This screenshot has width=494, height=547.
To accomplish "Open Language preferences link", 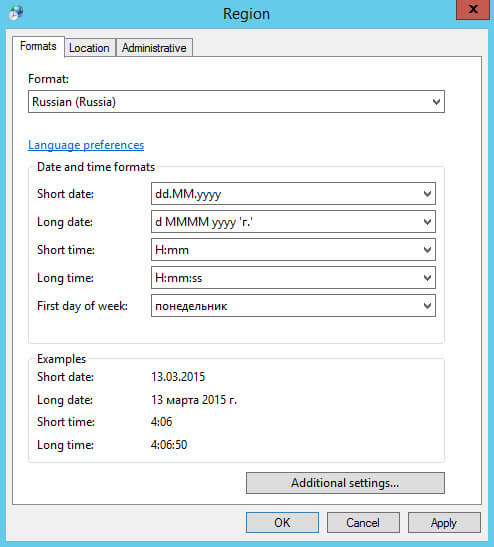I will (86, 145).
